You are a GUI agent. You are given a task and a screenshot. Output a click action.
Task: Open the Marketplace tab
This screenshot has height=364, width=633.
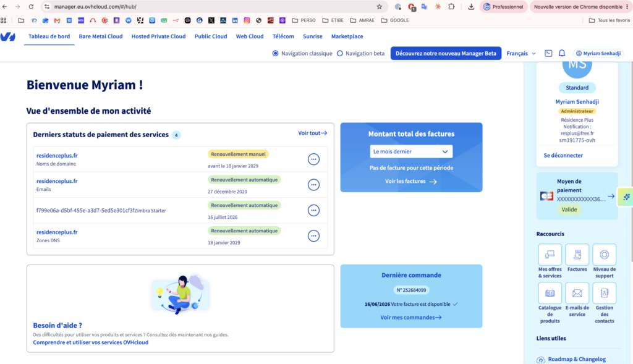point(347,36)
